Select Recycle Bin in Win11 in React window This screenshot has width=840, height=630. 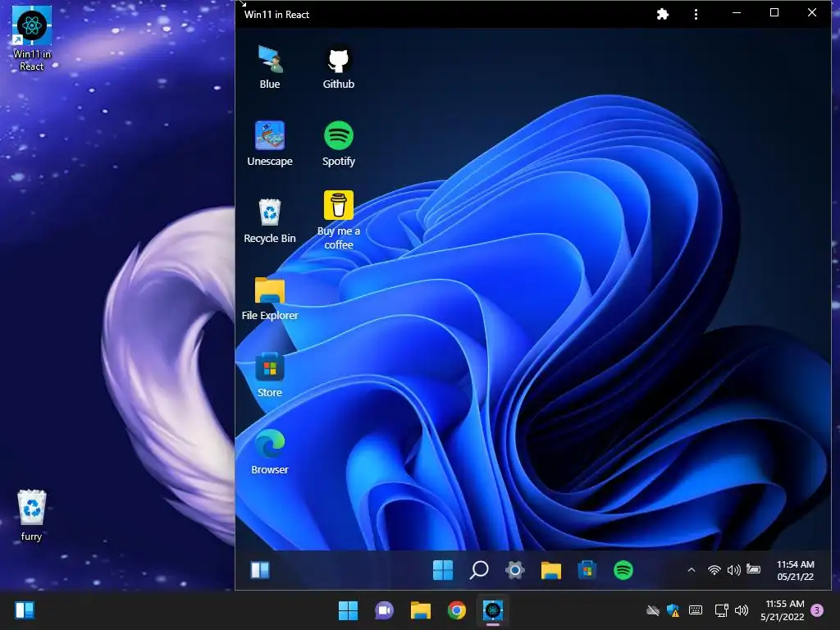269,221
